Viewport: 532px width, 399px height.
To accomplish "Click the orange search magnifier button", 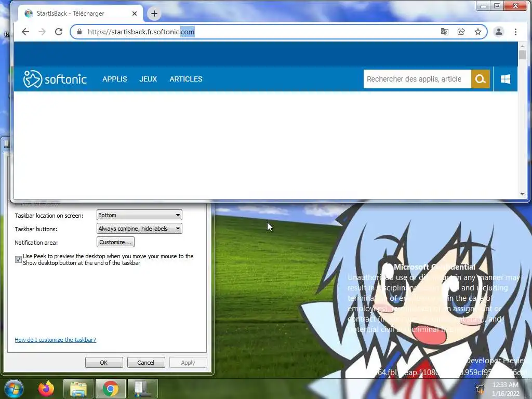I will click(x=481, y=79).
